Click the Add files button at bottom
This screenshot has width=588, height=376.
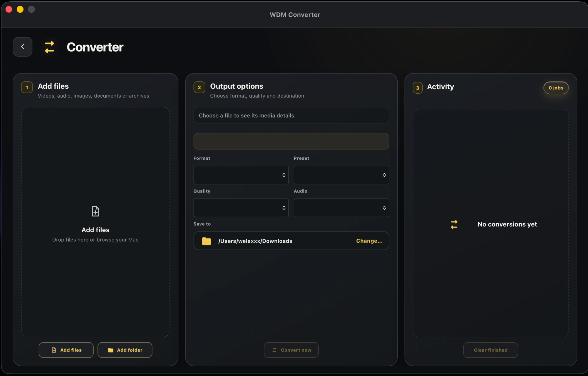(66, 350)
